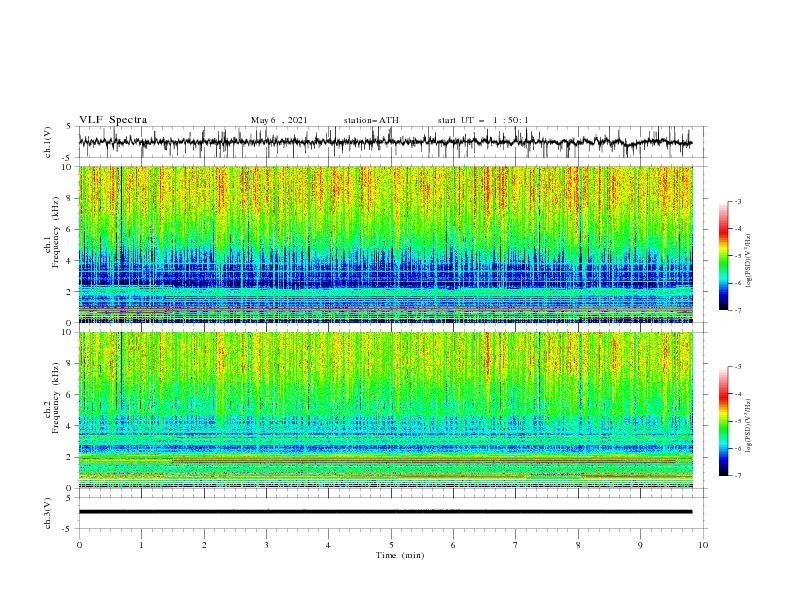The width and height of the screenshot is (792, 612).
Task: Click the "9" tick label on Time axis
Action: pyautogui.click(x=640, y=545)
